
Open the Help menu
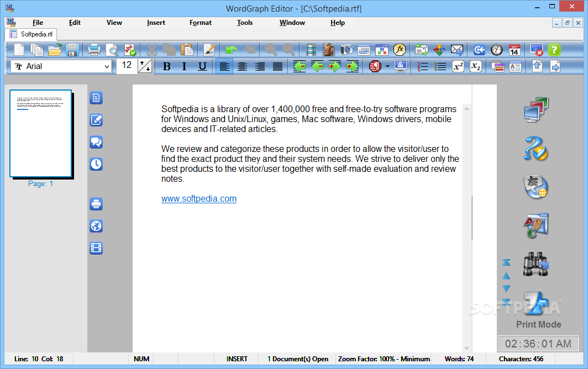click(338, 23)
